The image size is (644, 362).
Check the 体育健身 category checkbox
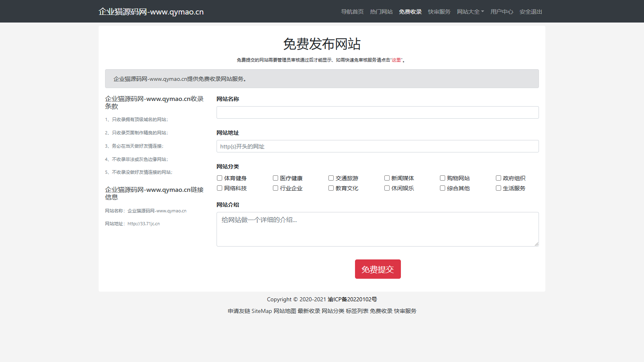[x=220, y=178]
